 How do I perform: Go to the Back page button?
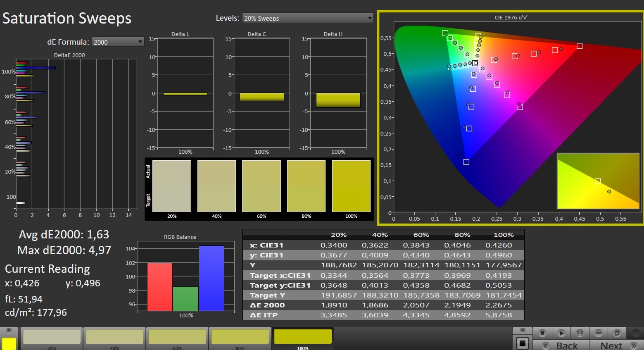[561, 345]
